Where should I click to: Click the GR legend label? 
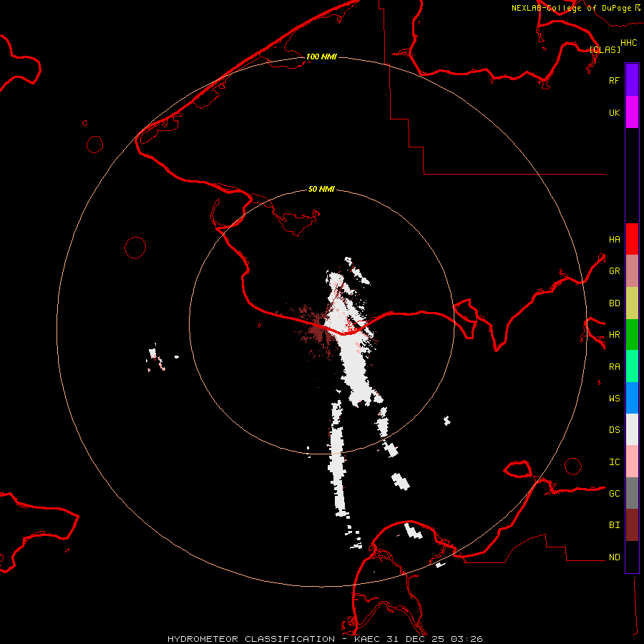[614, 271]
